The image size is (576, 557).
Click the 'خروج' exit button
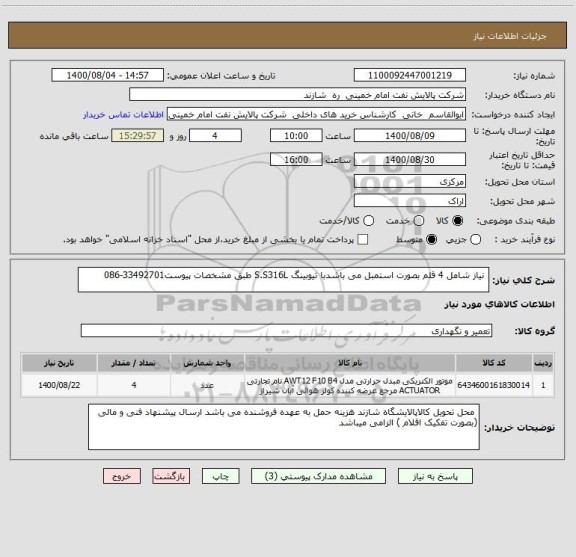coord(122,476)
